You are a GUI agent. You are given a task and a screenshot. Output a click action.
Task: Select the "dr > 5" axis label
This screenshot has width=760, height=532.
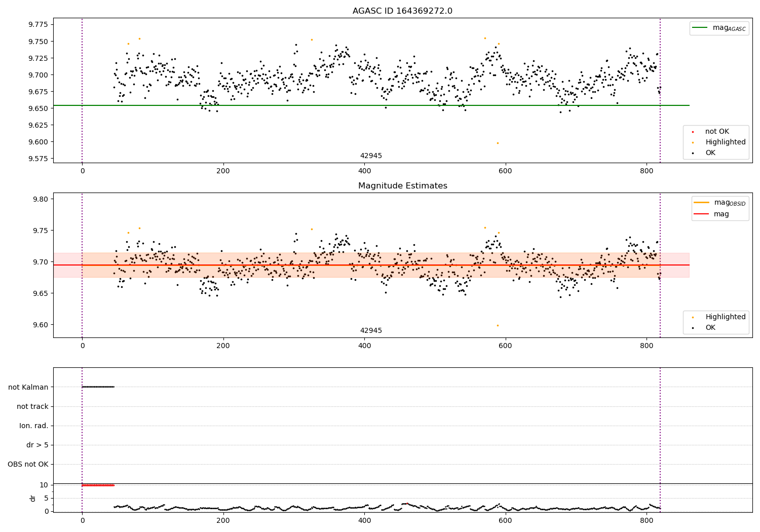[x=37, y=445]
